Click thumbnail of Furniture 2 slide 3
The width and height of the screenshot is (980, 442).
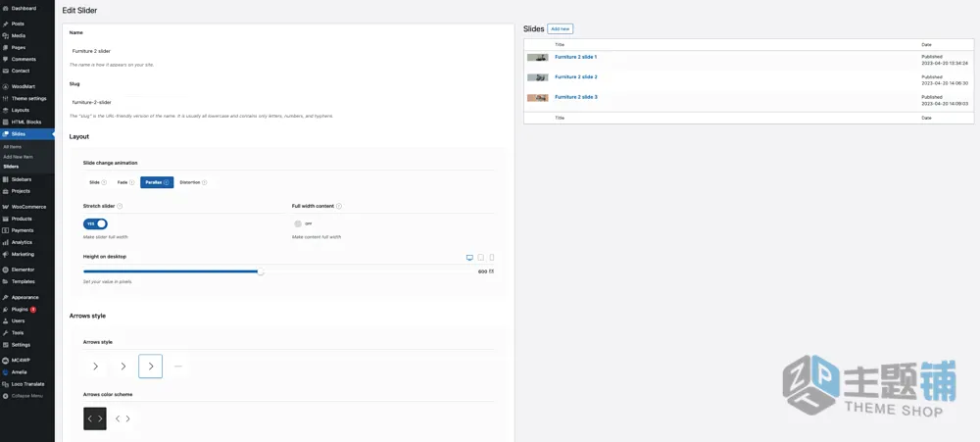(x=537, y=98)
